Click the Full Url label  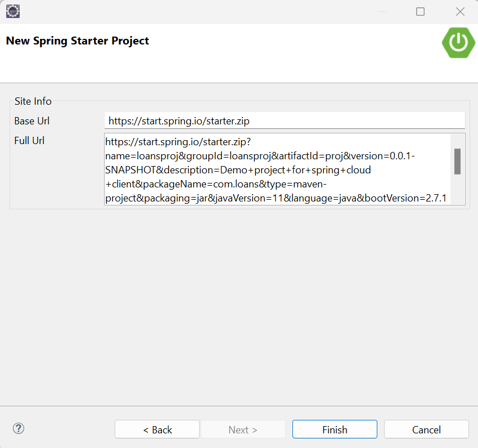coord(29,140)
